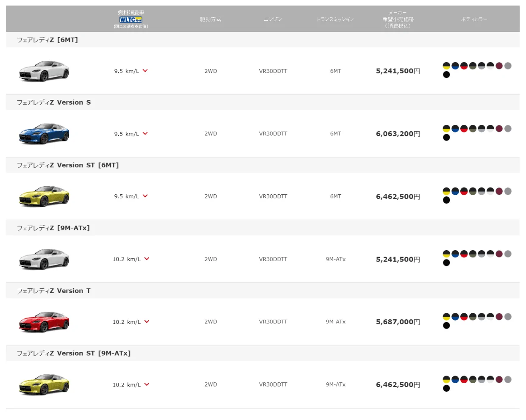Image resolution: width=526 pixels, height=420 pixels.
Task: Click the 駆動方式 column header
Action: click(211, 19)
